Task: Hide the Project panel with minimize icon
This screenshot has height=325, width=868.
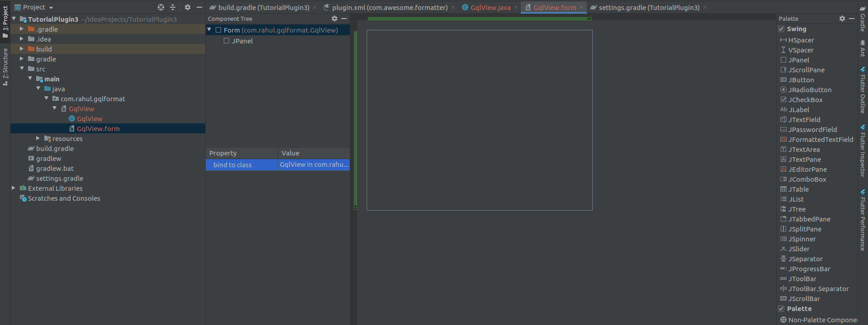Action: [x=199, y=7]
